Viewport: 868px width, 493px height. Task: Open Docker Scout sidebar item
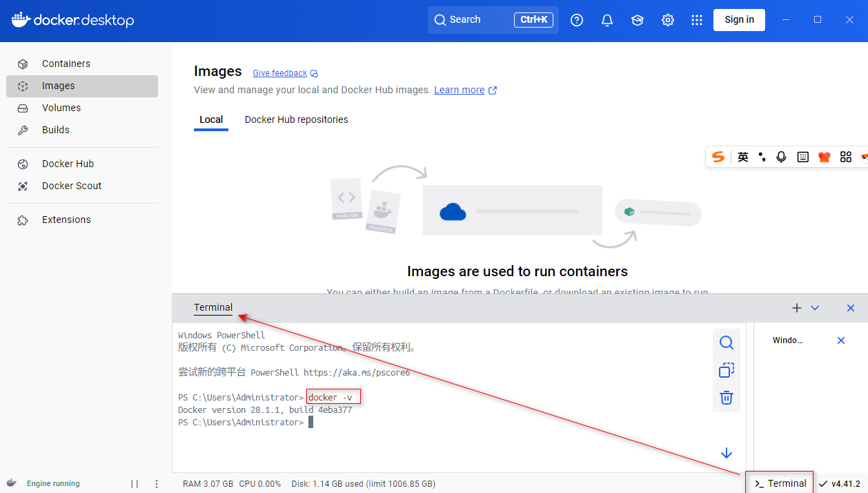tap(82, 186)
